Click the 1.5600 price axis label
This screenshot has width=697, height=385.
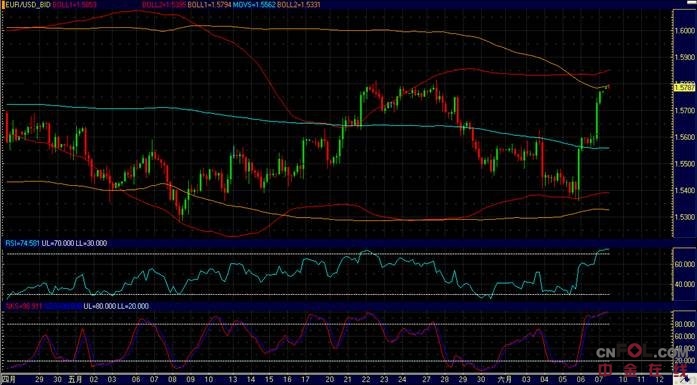685,137
